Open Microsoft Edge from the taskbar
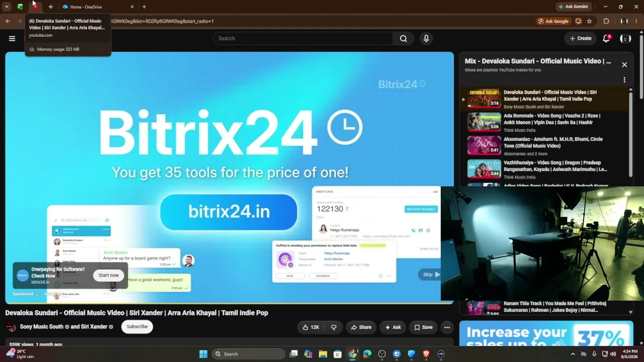Viewport: 644px width, 362px height. 367,354
